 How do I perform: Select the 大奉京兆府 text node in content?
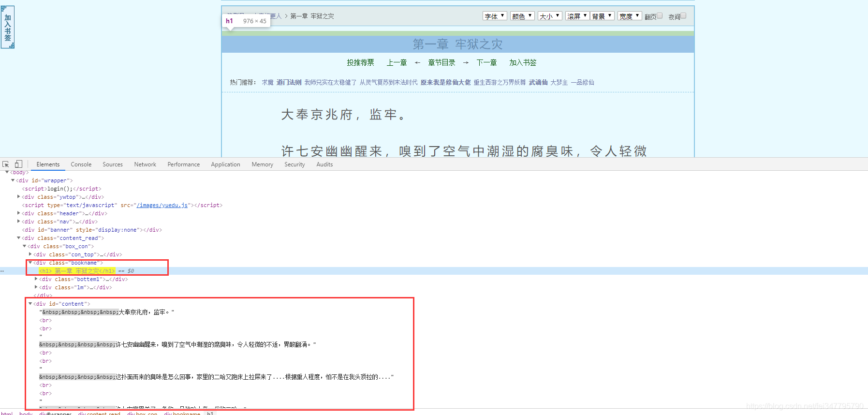106,312
